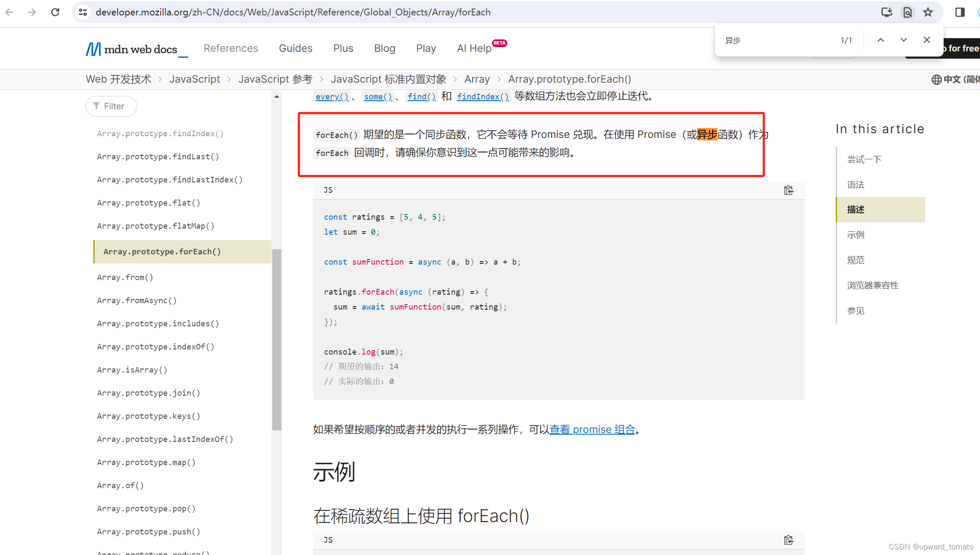The height and width of the screenshot is (555, 980).
Task: Bookmark this page with the star icon
Action: pos(928,12)
